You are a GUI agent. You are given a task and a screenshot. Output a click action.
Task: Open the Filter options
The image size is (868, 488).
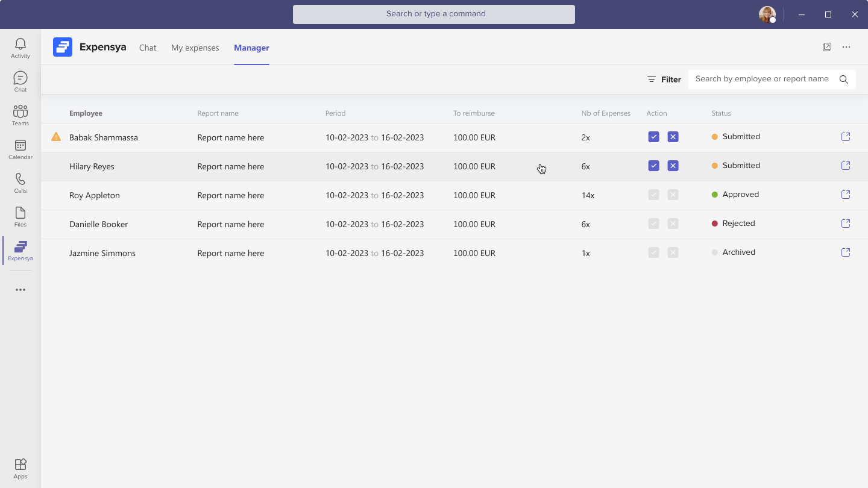[664, 80]
